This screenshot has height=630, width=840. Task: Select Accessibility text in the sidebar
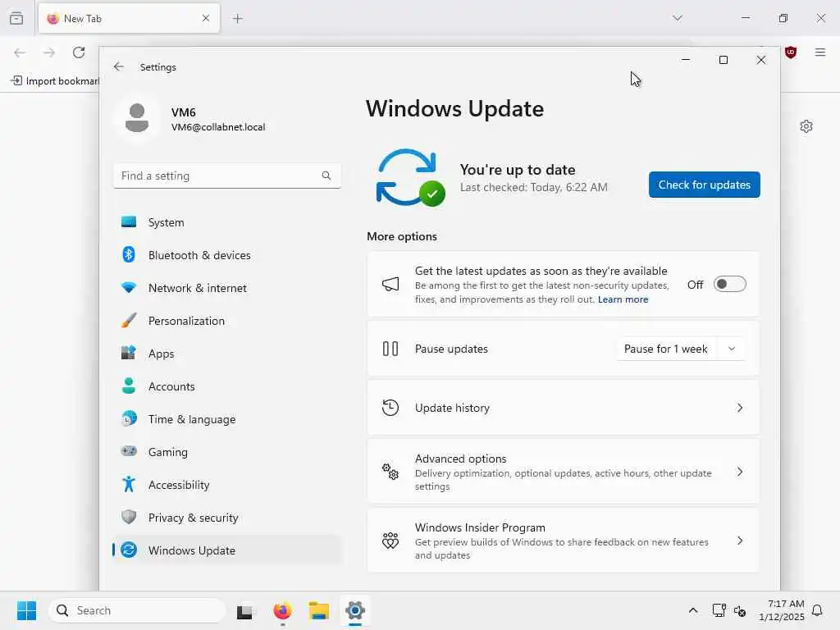(x=179, y=485)
